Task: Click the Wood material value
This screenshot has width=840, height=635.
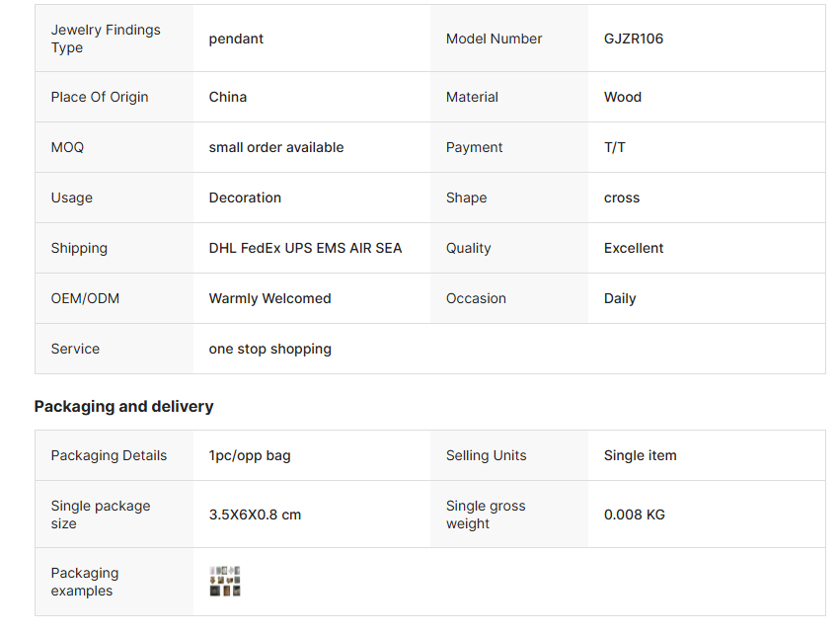Action: click(x=623, y=97)
